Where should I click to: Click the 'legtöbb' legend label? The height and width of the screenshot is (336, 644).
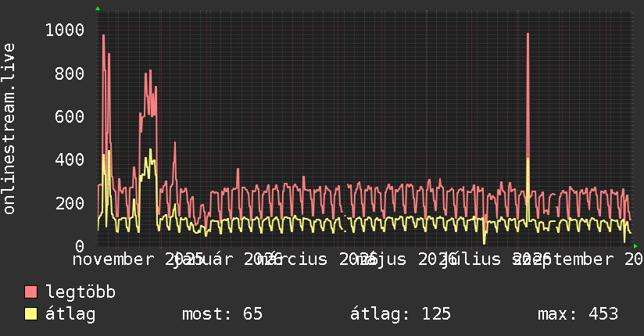pos(80,291)
